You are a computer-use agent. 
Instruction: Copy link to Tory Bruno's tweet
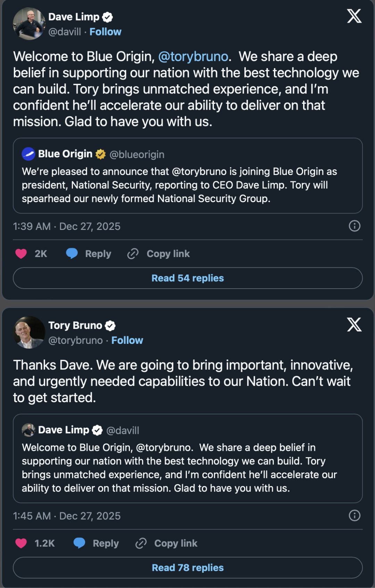click(x=166, y=543)
